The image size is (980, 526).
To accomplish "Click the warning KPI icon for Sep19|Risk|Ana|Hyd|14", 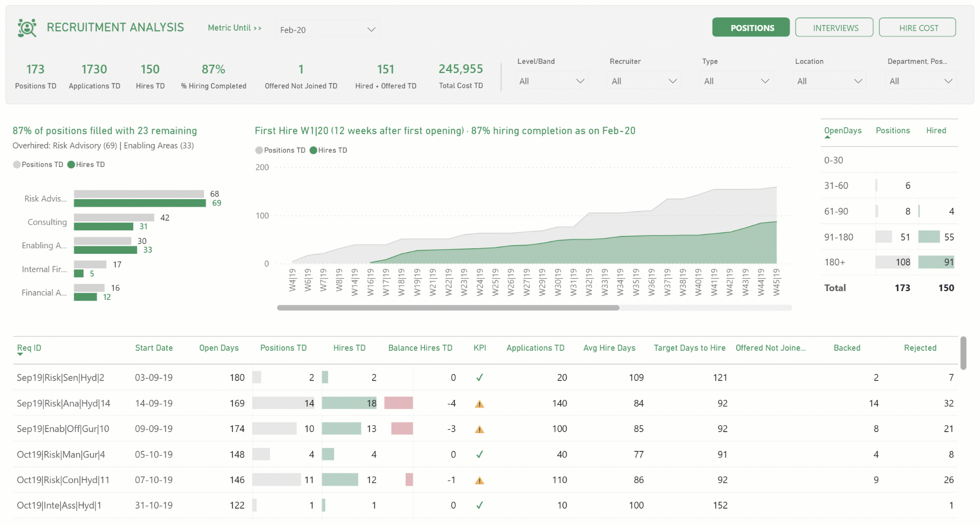I will pyautogui.click(x=479, y=404).
